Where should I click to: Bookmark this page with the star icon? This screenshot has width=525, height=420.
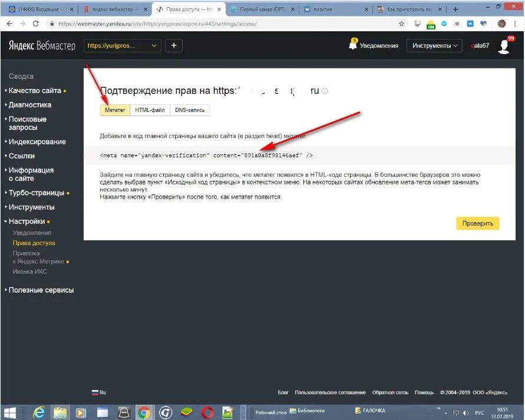[x=401, y=24]
